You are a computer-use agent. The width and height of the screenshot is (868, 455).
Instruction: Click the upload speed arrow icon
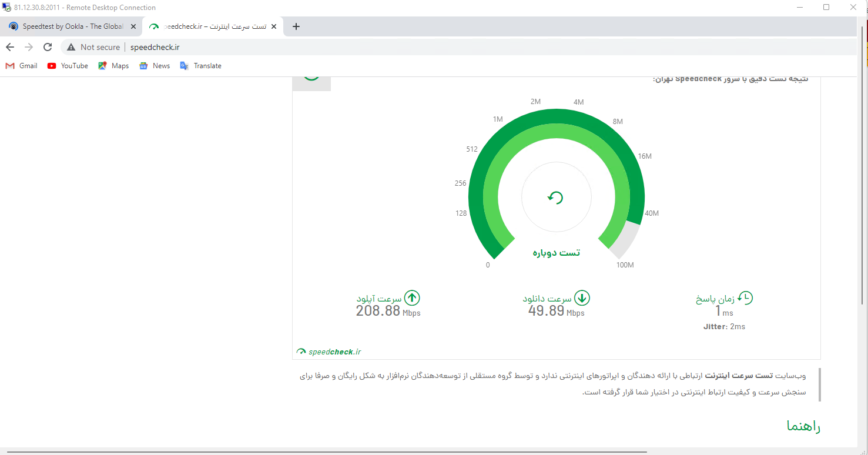[x=413, y=298]
